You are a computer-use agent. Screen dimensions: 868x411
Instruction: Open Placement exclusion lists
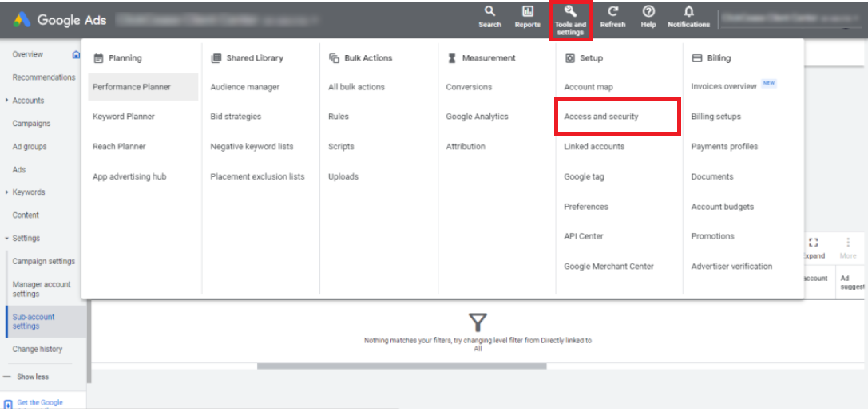coord(257,176)
